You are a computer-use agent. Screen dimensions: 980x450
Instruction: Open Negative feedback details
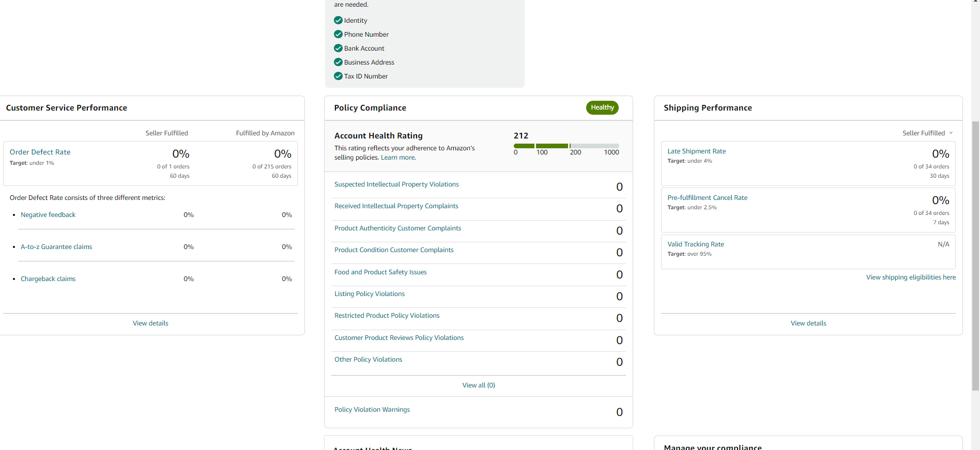48,214
